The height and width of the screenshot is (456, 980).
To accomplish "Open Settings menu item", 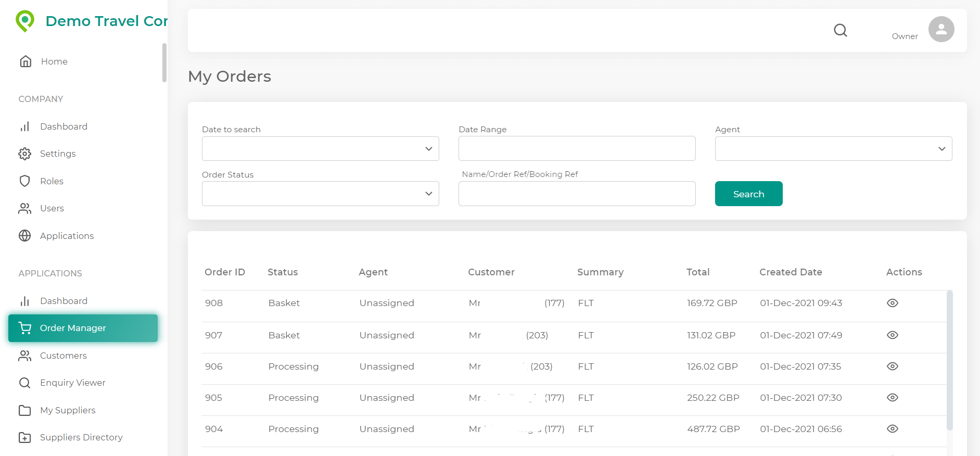I will [58, 154].
